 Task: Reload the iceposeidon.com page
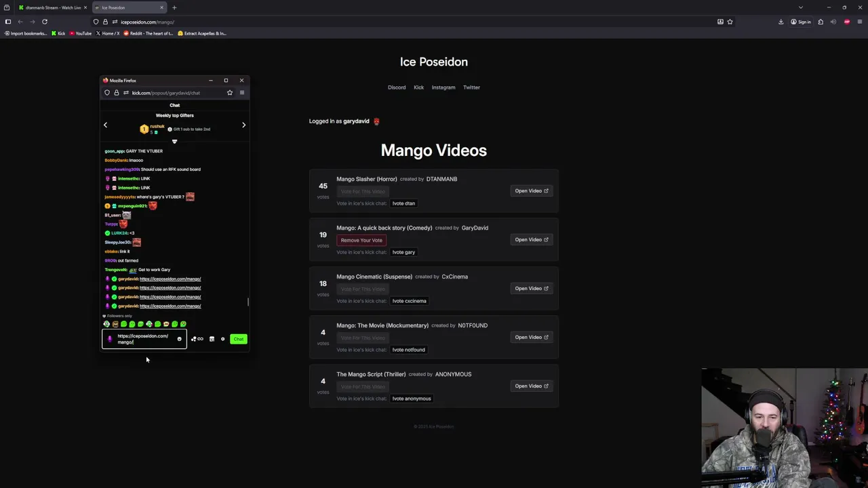pyautogui.click(x=45, y=22)
